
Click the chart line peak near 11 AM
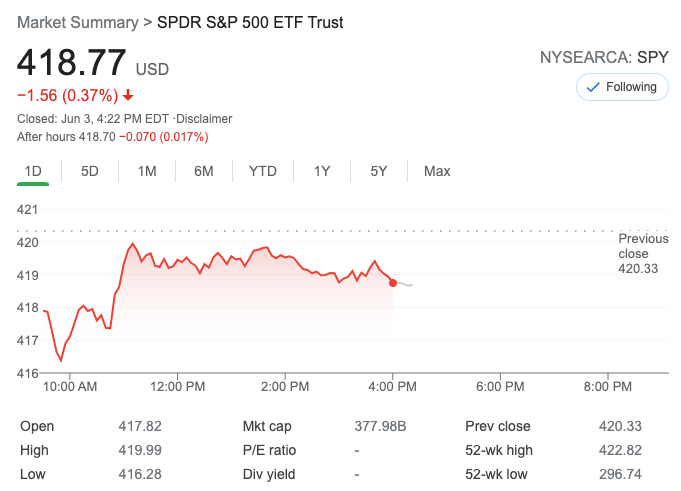pos(132,244)
